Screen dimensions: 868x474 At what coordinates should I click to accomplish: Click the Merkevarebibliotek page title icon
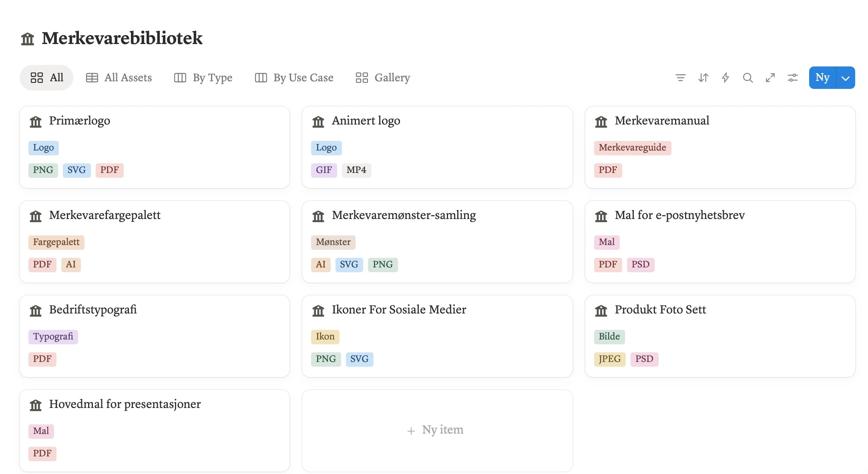click(x=28, y=39)
